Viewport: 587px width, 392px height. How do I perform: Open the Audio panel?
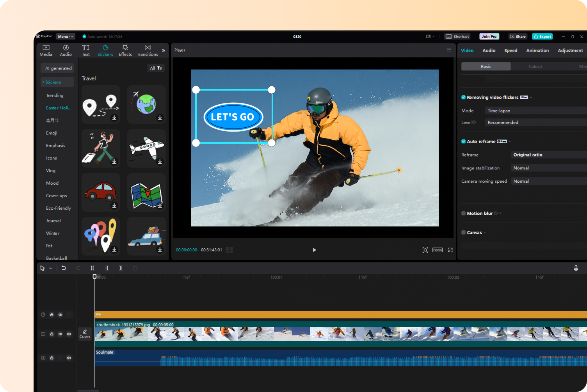(66, 50)
